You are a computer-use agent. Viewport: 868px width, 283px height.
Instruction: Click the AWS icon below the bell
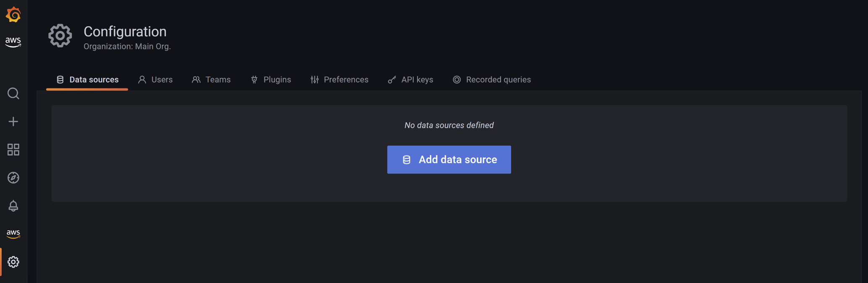[x=13, y=234]
